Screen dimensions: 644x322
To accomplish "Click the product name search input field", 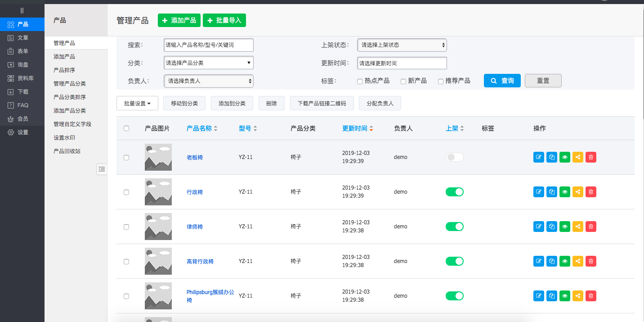I will 209,45.
